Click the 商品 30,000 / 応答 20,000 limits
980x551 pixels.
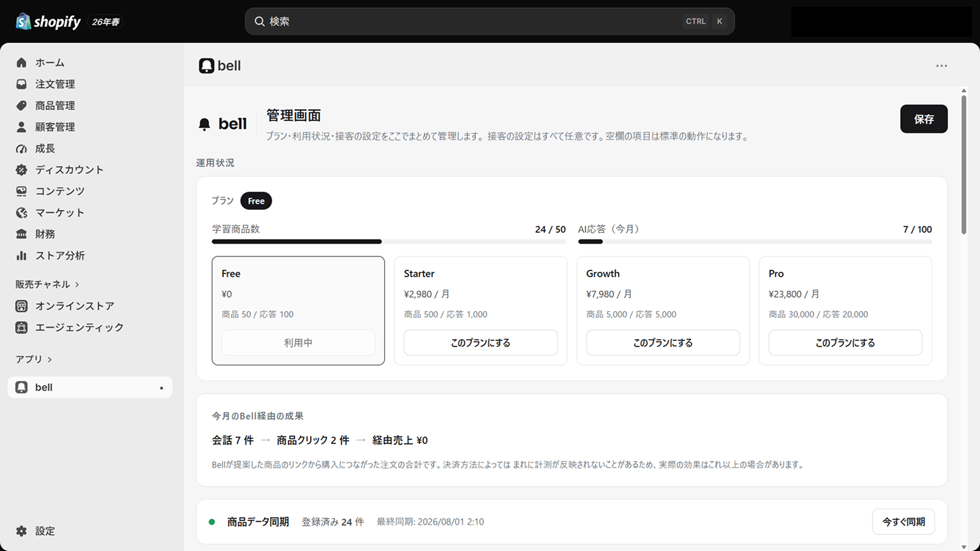(x=818, y=314)
